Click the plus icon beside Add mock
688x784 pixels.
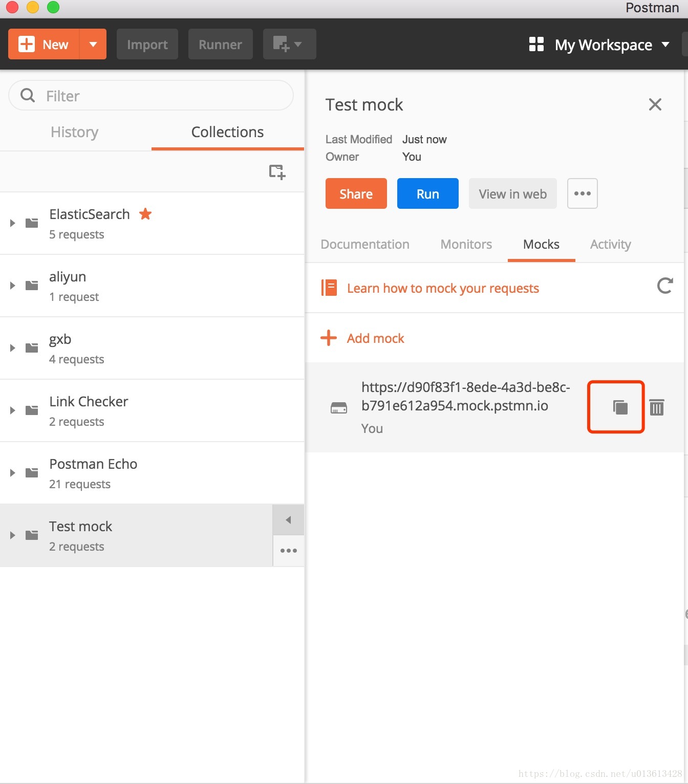(x=329, y=338)
